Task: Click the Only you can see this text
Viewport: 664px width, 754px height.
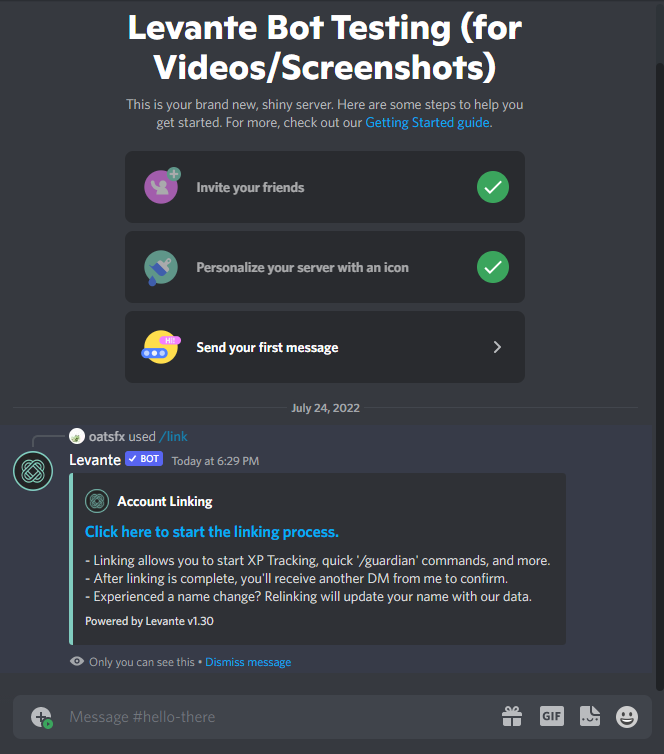Action: (142, 662)
